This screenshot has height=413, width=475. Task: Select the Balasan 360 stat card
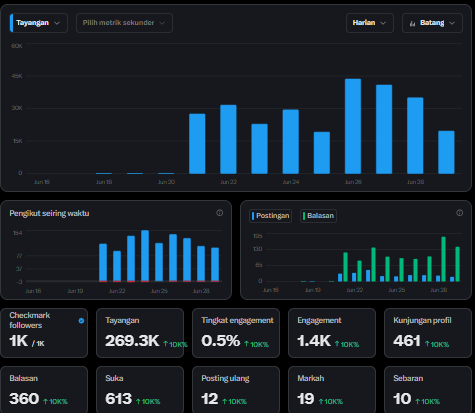coord(44,390)
